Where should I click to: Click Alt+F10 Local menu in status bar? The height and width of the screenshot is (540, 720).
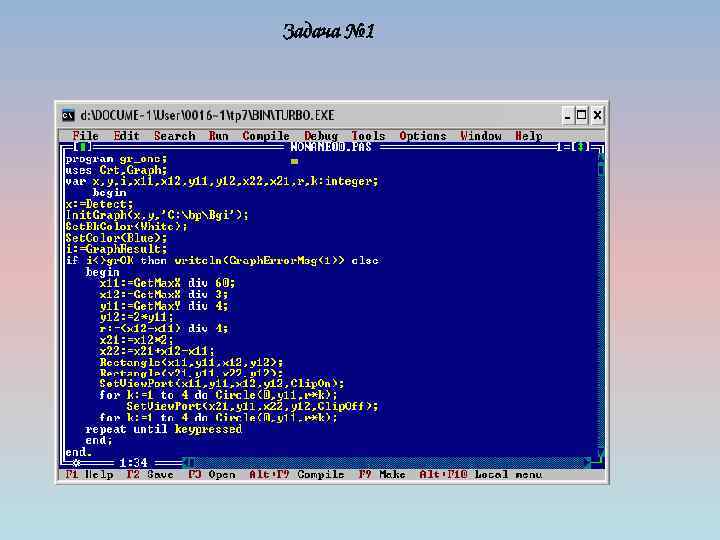(x=480, y=474)
